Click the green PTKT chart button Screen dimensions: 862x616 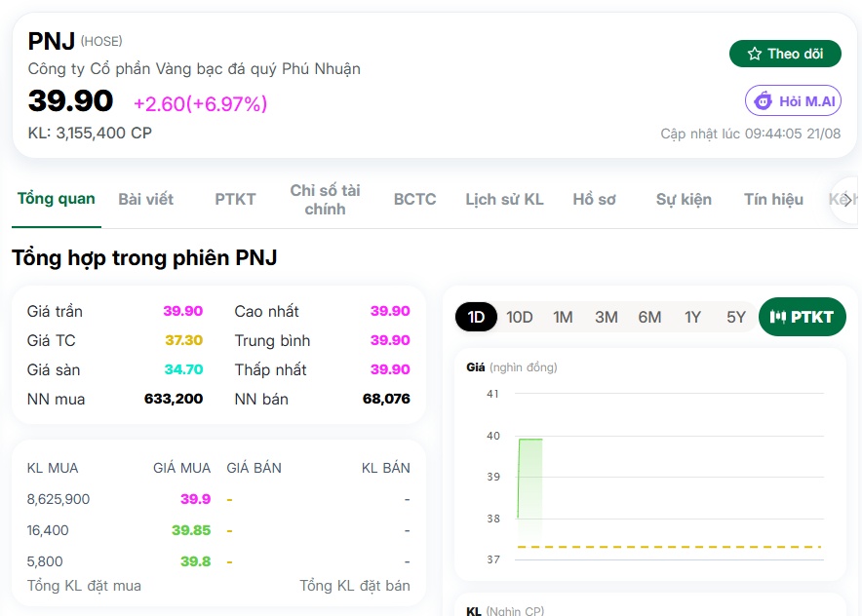(803, 317)
